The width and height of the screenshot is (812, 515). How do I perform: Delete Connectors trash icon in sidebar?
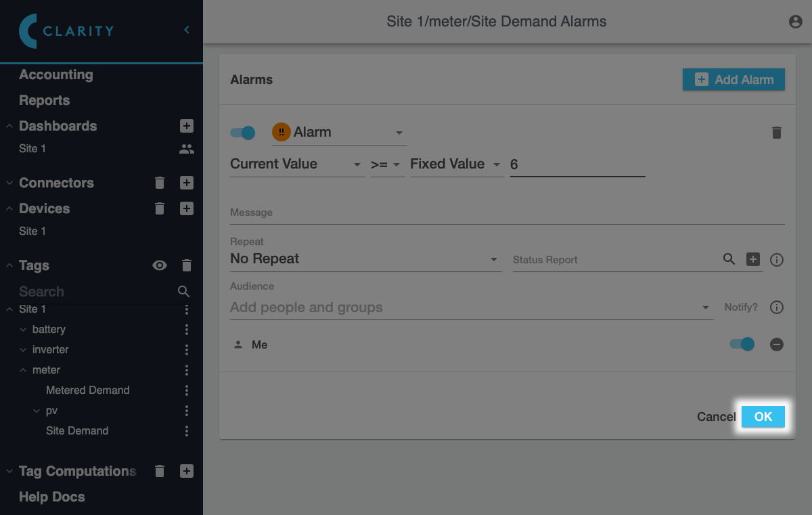click(160, 183)
